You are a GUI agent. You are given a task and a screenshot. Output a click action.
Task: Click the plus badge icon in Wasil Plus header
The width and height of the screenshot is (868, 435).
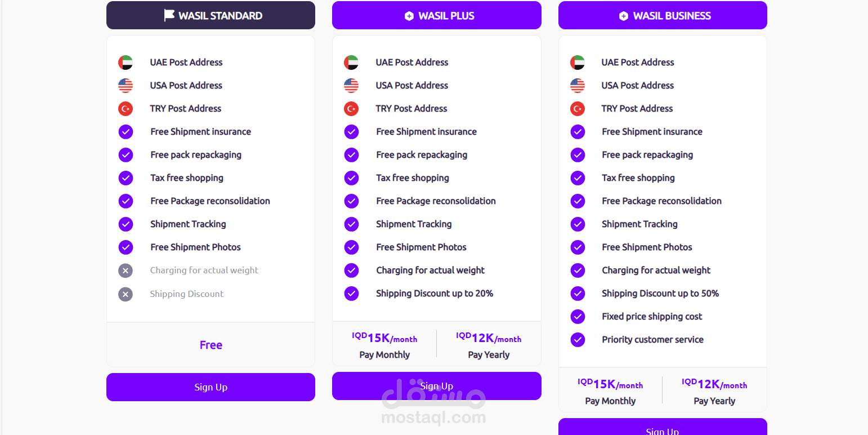click(x=409, y=16)
